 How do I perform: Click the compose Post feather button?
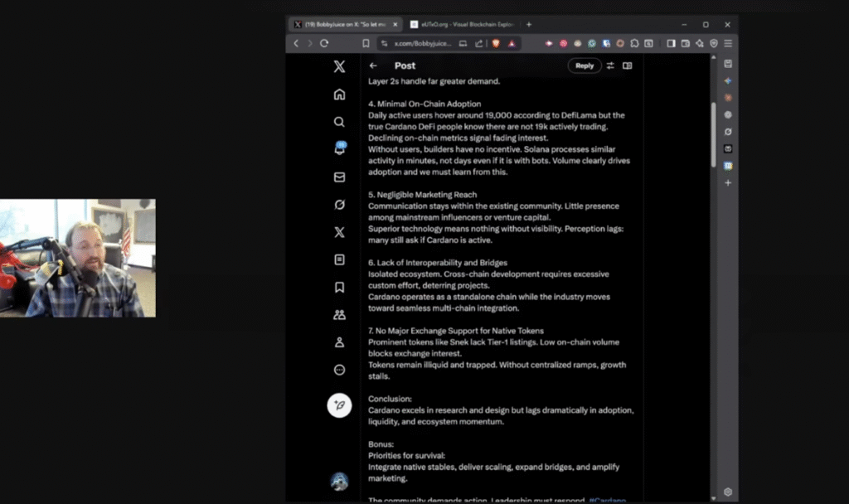[339, 405]
